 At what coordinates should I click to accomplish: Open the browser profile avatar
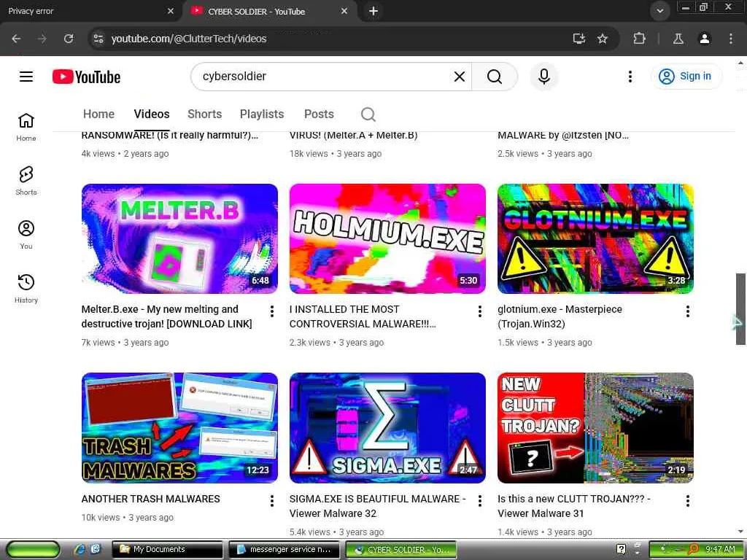point(704,39)
